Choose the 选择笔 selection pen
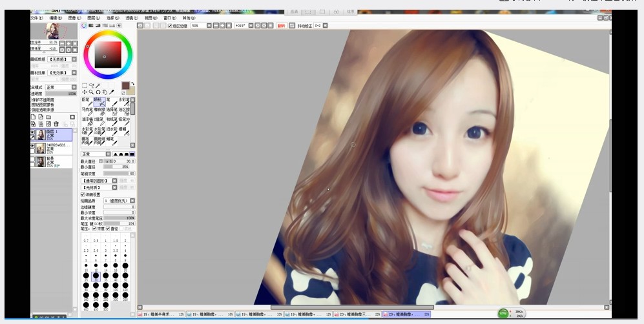The height and width of the screenshot is (324, 644). [112, 112]
